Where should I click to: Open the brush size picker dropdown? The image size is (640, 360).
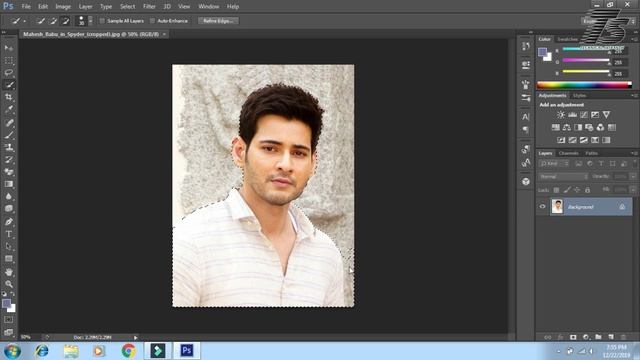point(91,20)
